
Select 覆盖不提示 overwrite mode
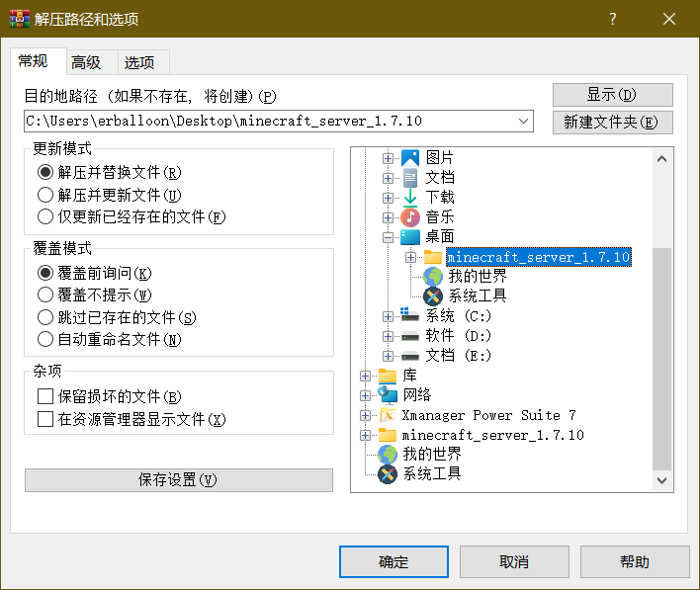[x=45, y=295]
